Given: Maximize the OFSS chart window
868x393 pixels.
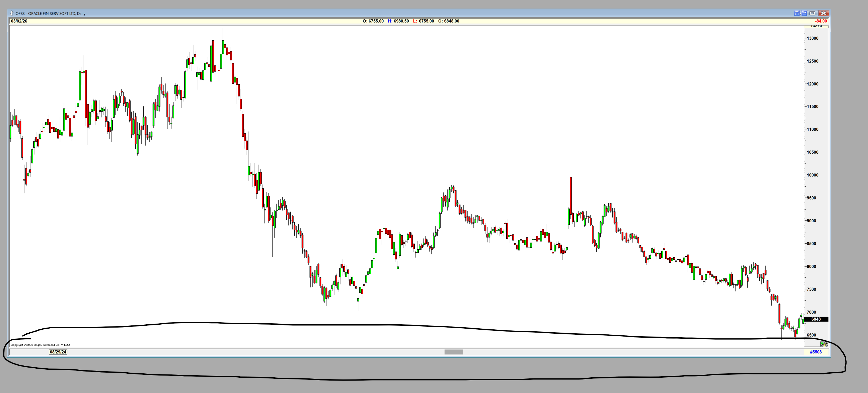Looking at the screenshot, I should point(812,13).
